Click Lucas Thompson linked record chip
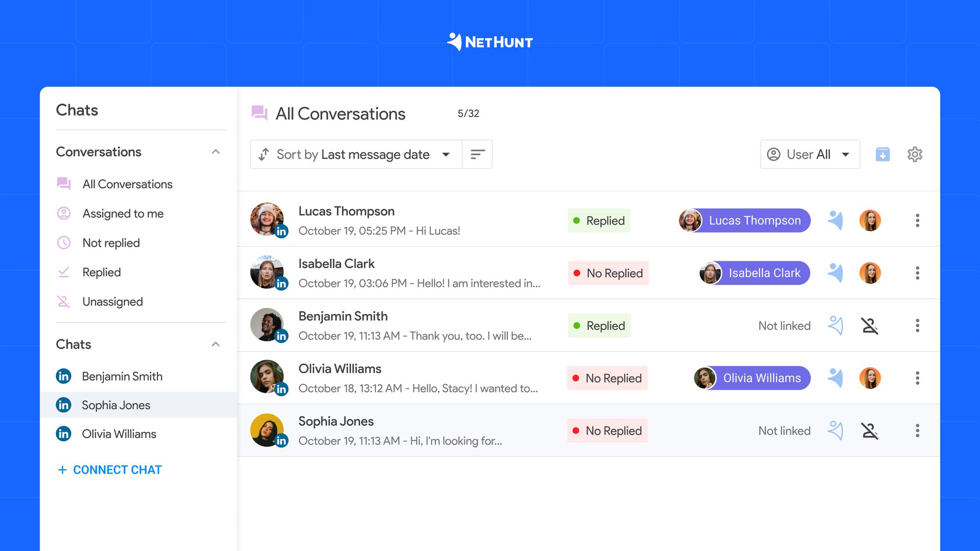Screen dimensions: 980x551 [744, 220]
